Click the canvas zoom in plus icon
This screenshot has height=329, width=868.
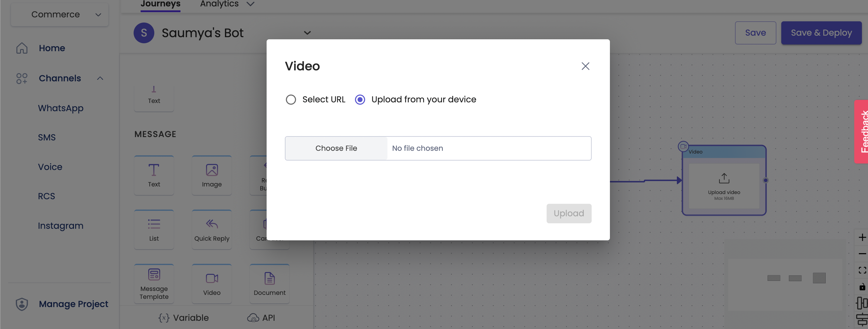coord(862,238)
